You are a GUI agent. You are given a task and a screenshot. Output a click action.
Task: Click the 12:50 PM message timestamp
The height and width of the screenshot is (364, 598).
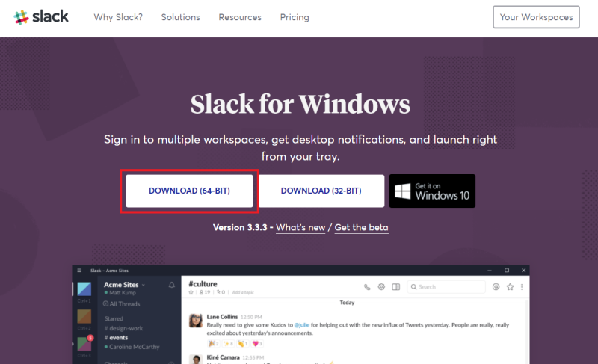pos(251,317)
